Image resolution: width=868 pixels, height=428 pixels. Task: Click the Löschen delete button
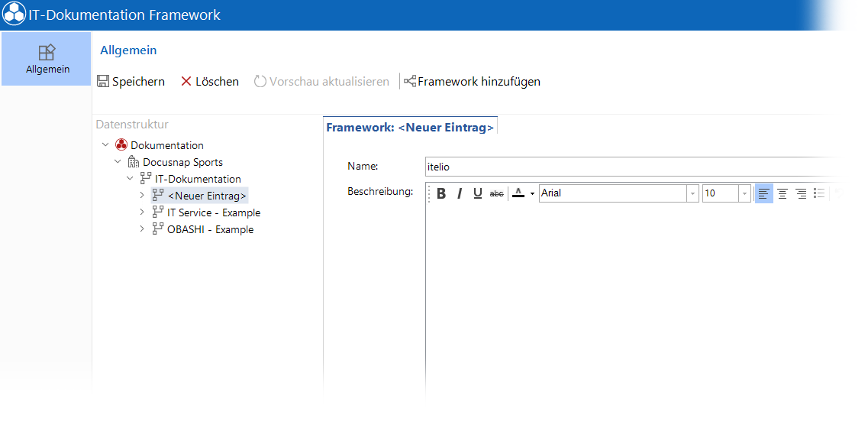210,82
